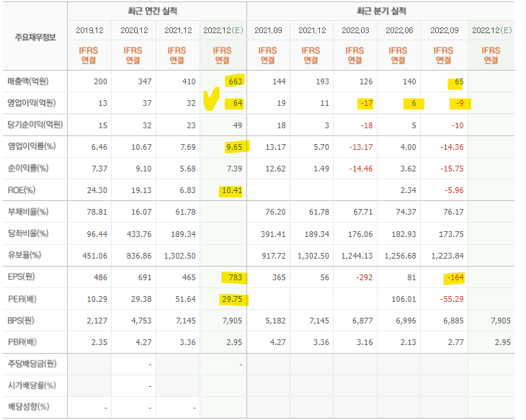
Task: Click the red net margin '-14.46'
Action: click(361, 169)
